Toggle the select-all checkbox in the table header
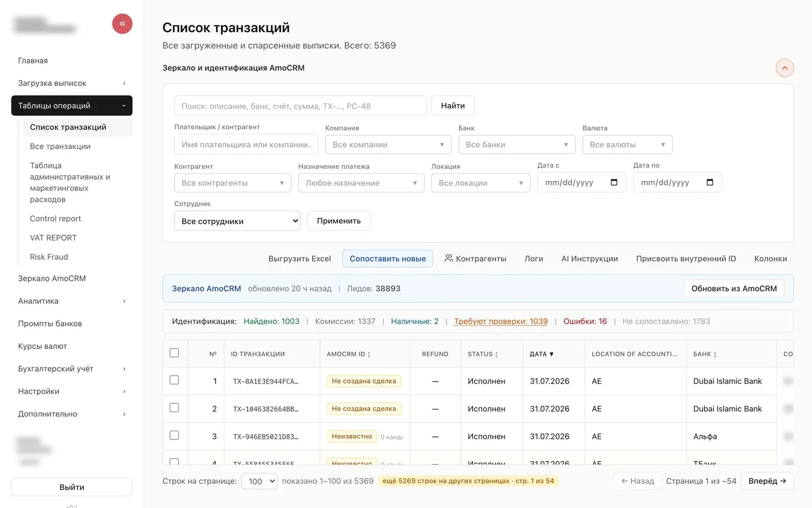 pos(174,353)
